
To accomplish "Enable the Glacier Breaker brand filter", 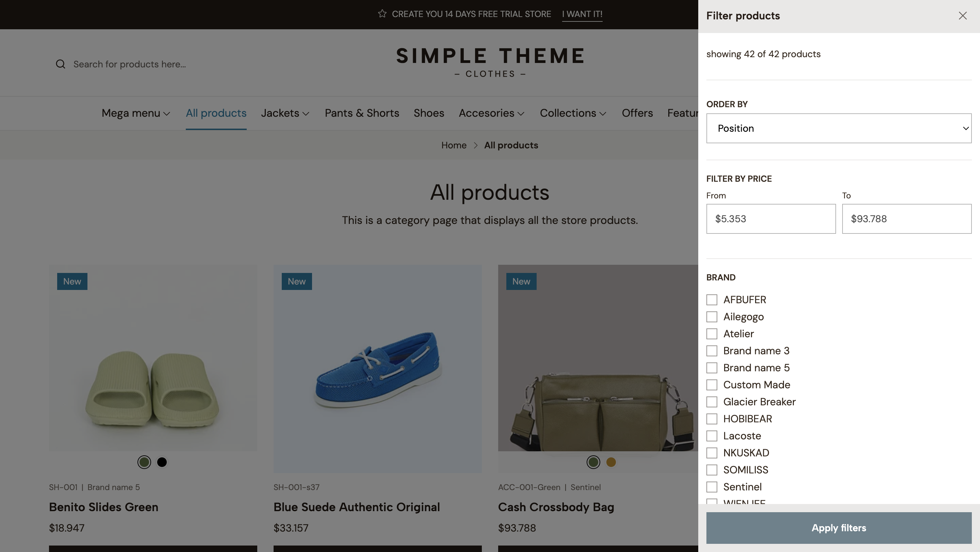I will (x=712, y=402).
